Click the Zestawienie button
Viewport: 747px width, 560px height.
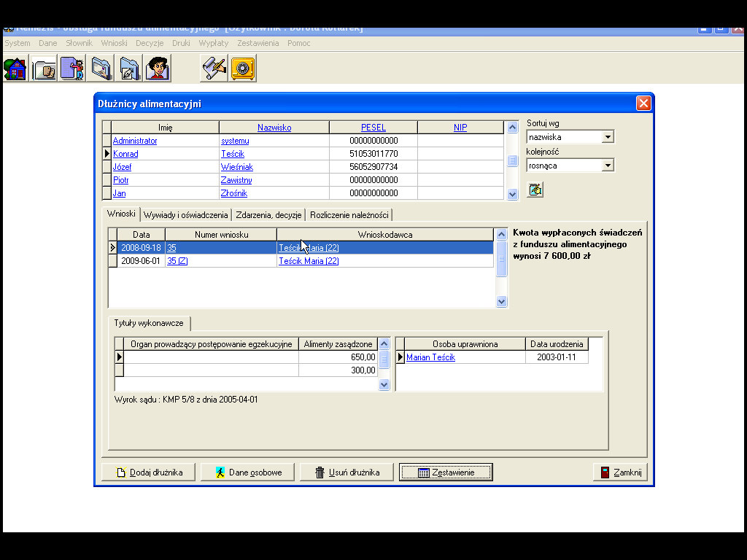click(x=446, y=472)
